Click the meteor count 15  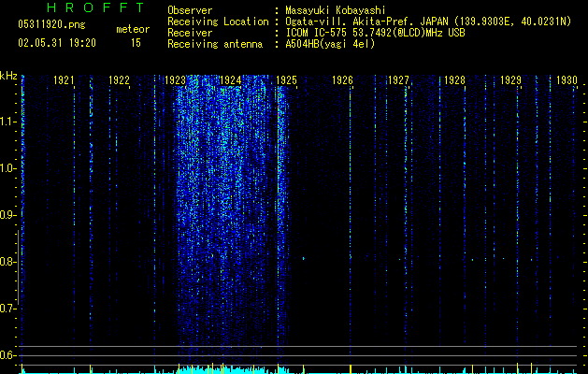coord(136,43)
